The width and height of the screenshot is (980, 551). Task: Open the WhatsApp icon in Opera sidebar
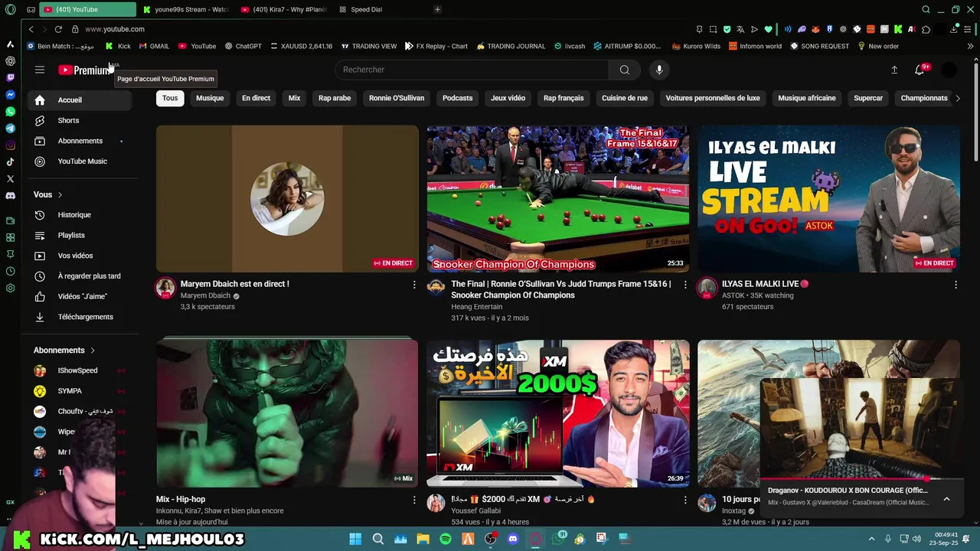(10, 111)
